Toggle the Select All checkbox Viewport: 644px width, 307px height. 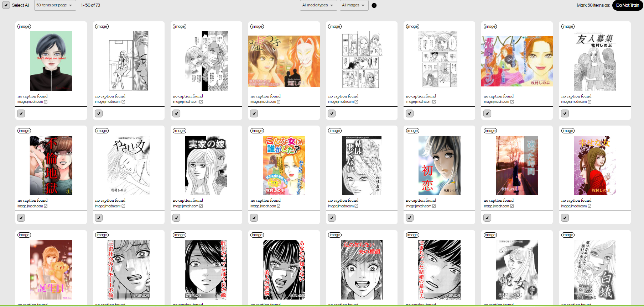(6, 5)
